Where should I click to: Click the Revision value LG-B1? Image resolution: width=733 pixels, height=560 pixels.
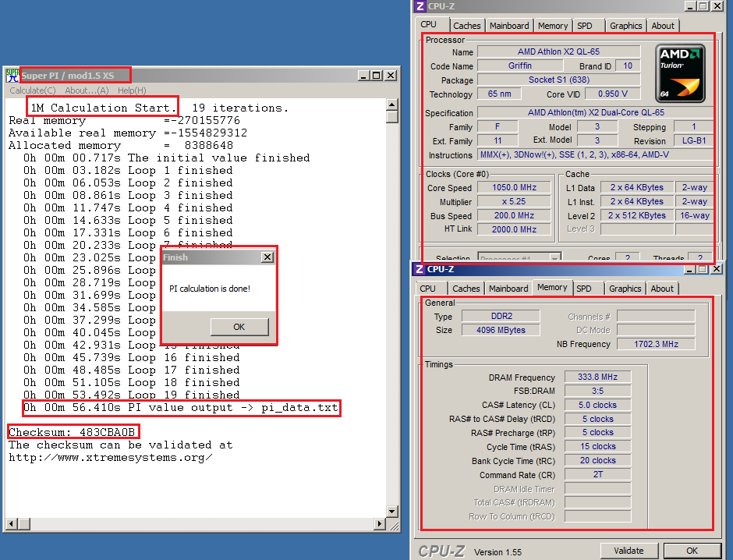[694, 140]
